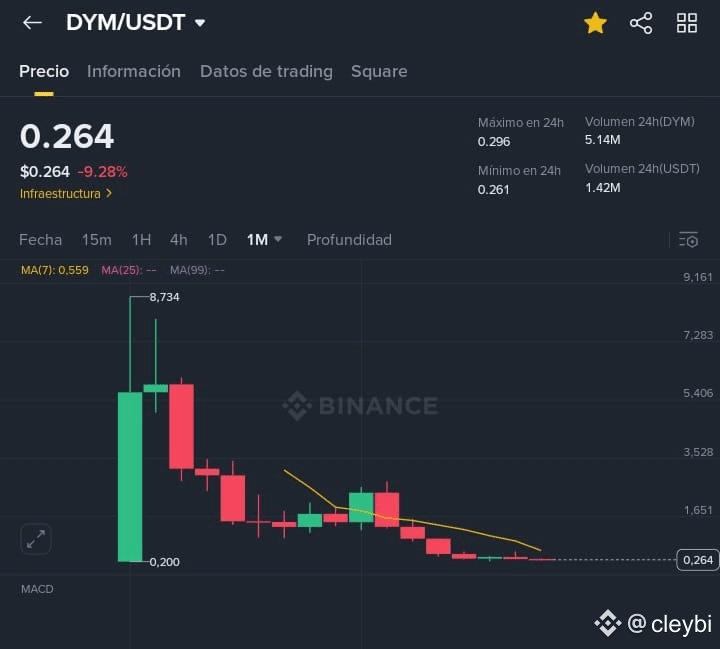720x649 pixels.
Task: Click the Máximo en 24h value 0.296
Action: point(494,142)
